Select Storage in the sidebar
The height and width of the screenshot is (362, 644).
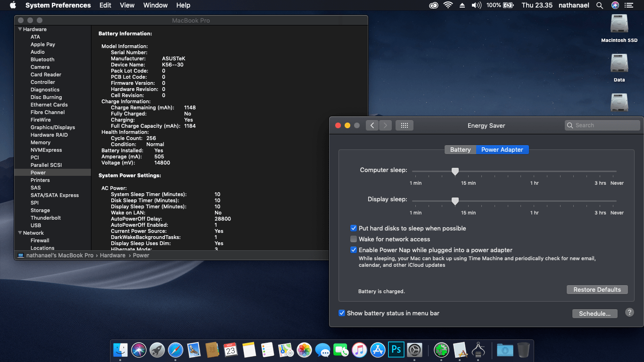point(40,210)
